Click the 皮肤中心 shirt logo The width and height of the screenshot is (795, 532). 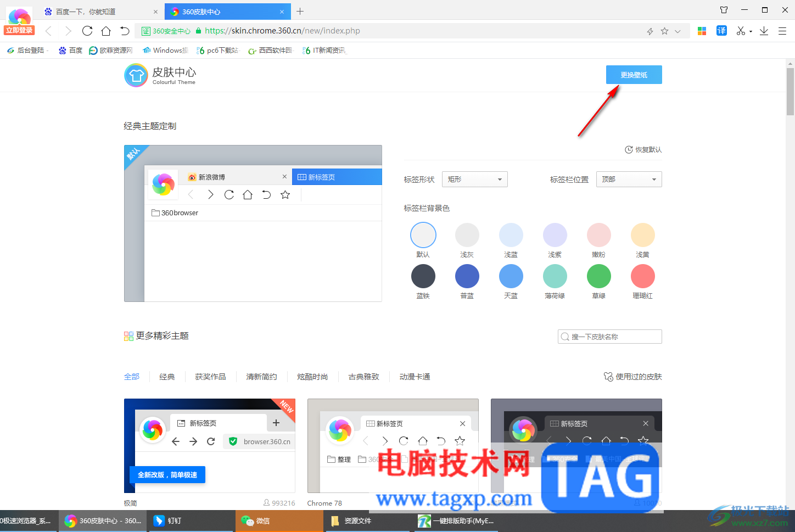click(136, 75)
